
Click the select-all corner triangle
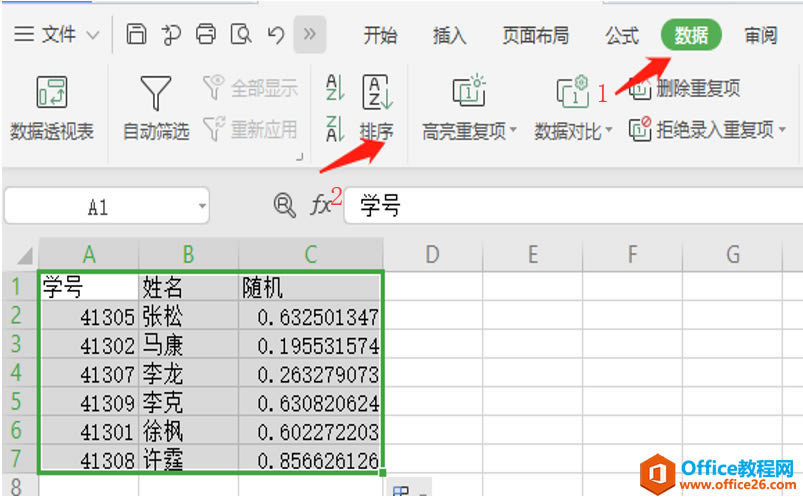[x=24, y=255]
